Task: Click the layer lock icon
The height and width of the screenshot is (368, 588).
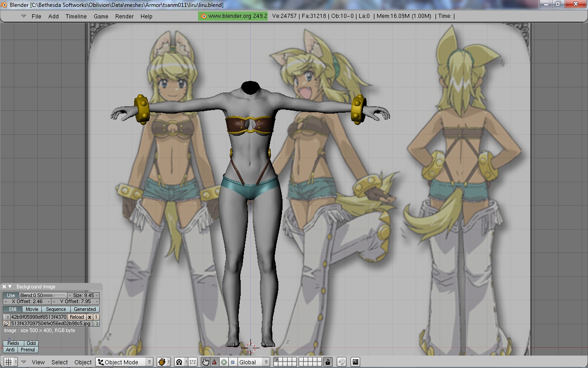Action: pos(327,362)
